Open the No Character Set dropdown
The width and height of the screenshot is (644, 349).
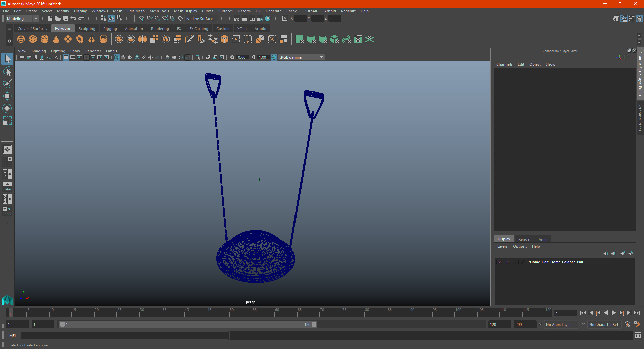(x=604, y=325)
